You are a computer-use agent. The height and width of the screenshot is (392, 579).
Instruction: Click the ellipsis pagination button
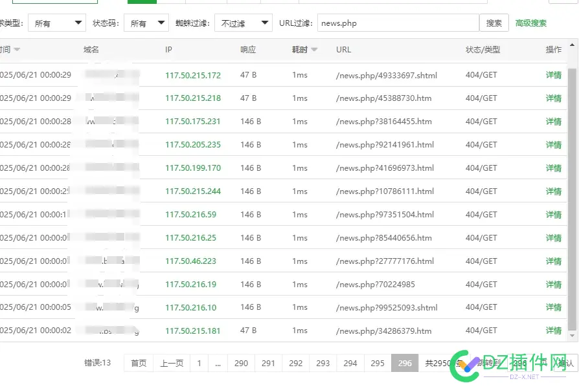click(x=218, y=363)
